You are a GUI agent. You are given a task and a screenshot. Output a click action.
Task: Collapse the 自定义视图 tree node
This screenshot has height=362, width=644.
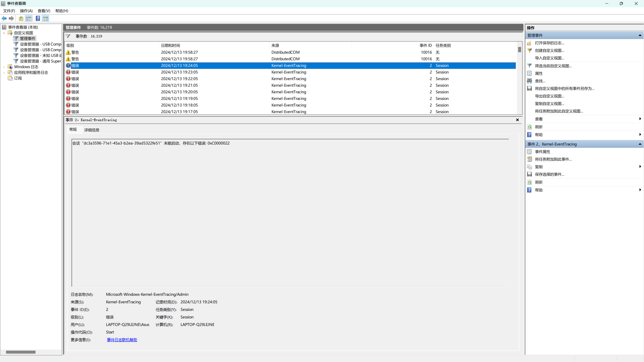(x=4, y=33)
